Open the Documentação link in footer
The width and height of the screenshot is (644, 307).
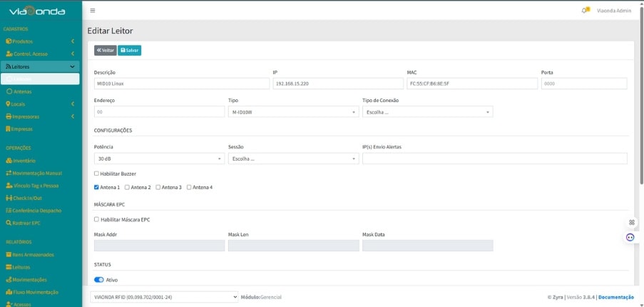(615, 296)
